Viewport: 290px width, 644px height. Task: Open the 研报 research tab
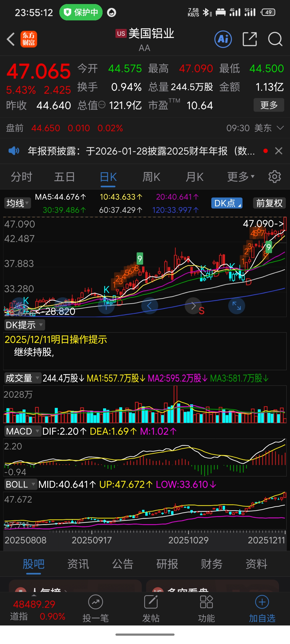(167, 564)
